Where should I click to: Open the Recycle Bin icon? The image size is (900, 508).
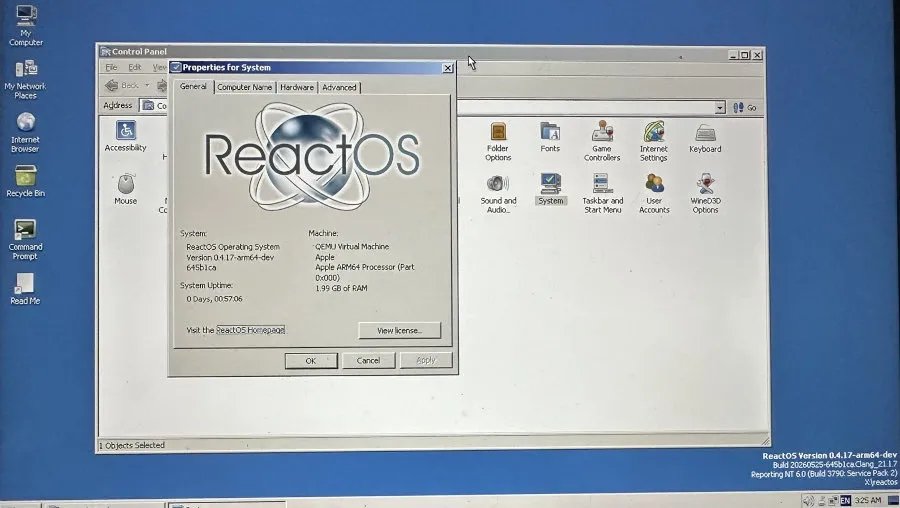[25, 181]
